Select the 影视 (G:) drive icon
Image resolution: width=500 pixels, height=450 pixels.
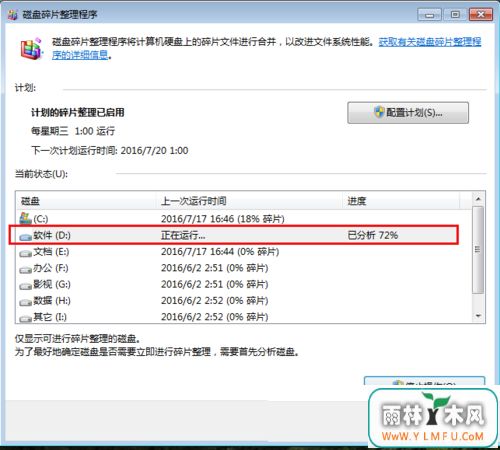(x=25, y=286)
